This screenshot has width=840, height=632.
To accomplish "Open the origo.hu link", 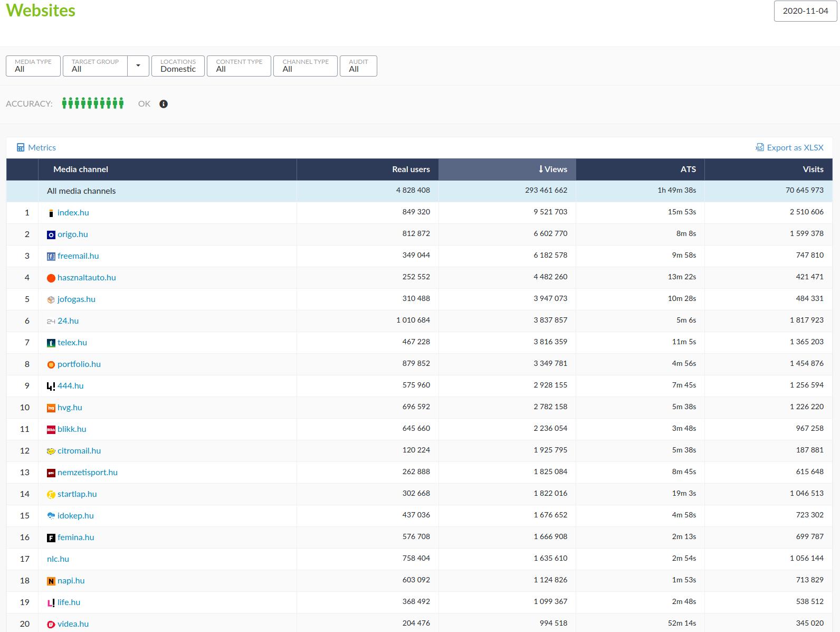I will pos(73,234).
